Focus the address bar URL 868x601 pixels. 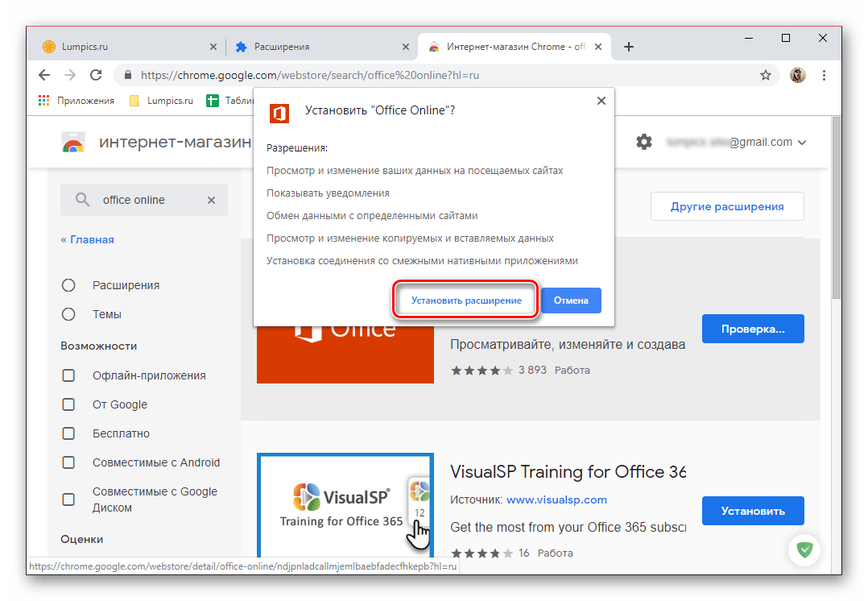click(x=310, y=75)
